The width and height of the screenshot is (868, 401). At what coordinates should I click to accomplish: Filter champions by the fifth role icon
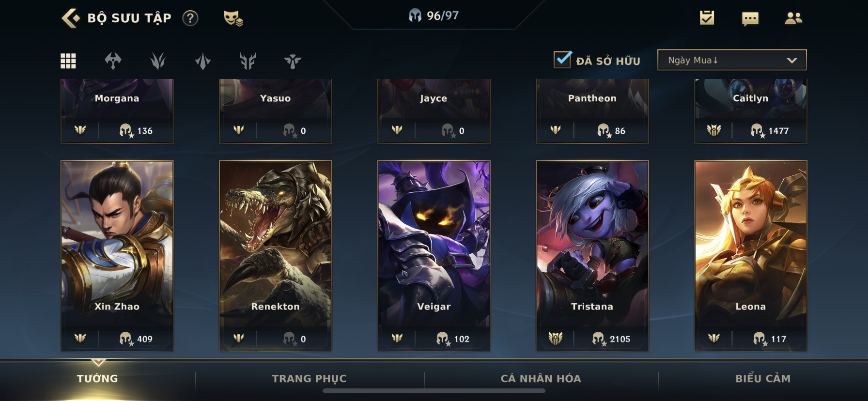point(293,61)
